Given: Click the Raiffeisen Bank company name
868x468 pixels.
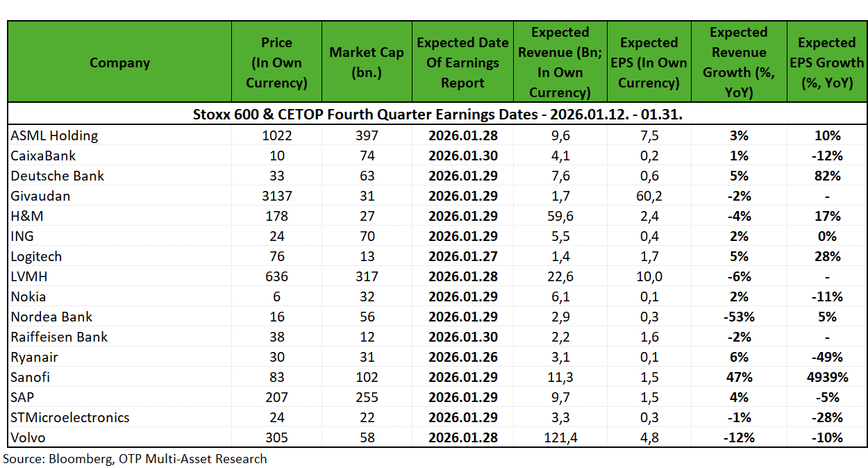Looking at the screenshot, I should [59, 337].
